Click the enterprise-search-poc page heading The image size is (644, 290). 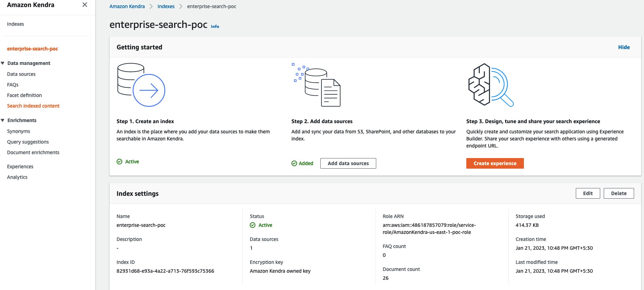158,24
